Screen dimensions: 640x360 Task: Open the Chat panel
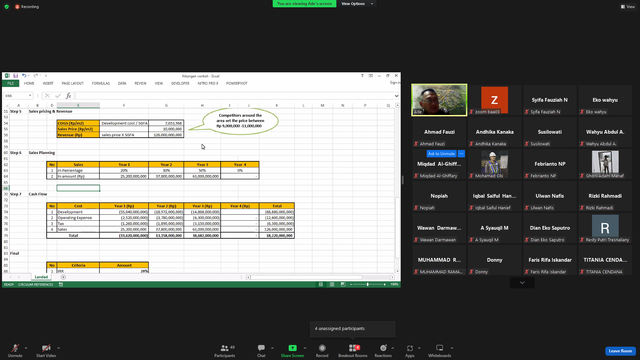[261, 350]
